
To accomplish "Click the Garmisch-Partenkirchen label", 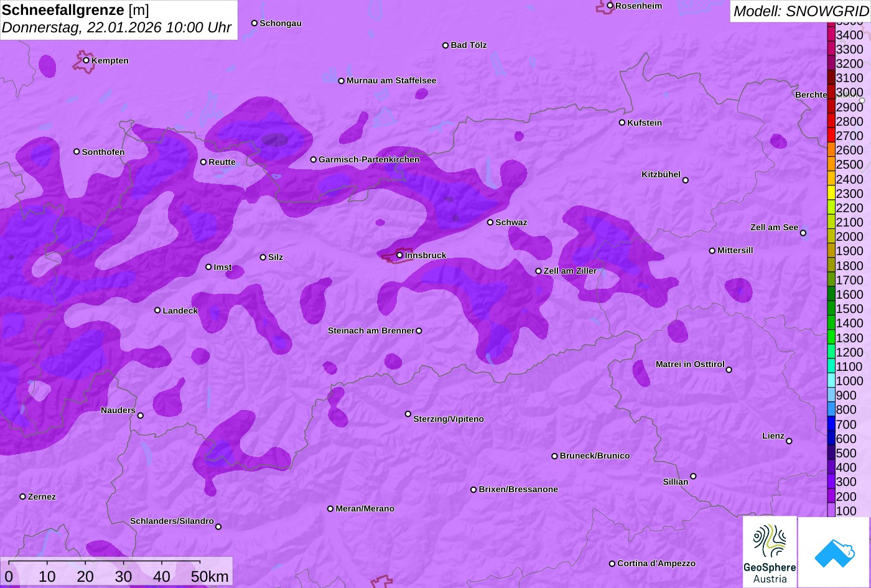I will coord(369,159).
